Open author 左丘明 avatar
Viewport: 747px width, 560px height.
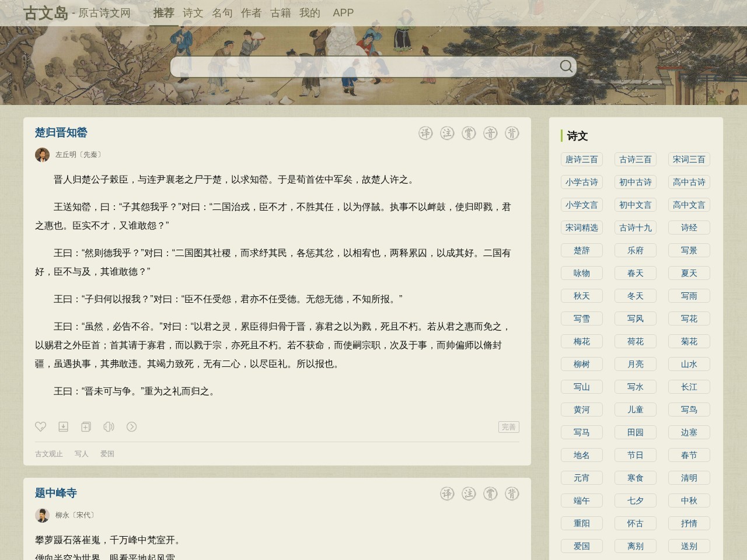pyautogui.click(x=42, y=155)
